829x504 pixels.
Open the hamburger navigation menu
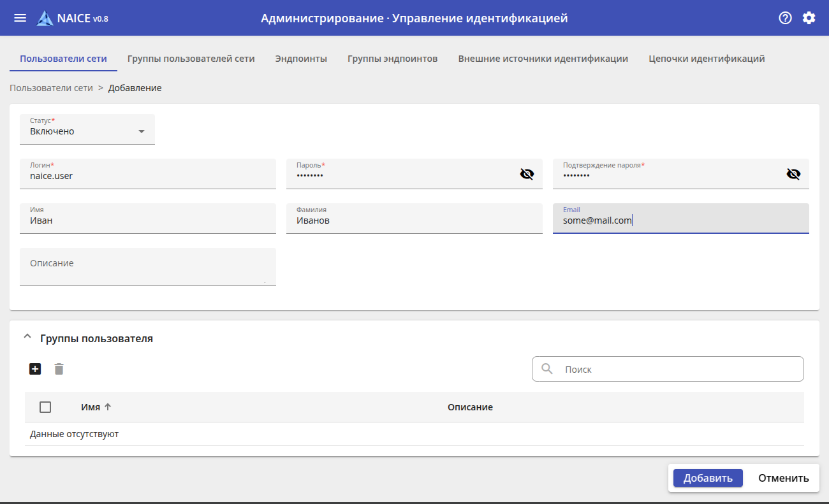pyautogui.click(x=20, y=18)
